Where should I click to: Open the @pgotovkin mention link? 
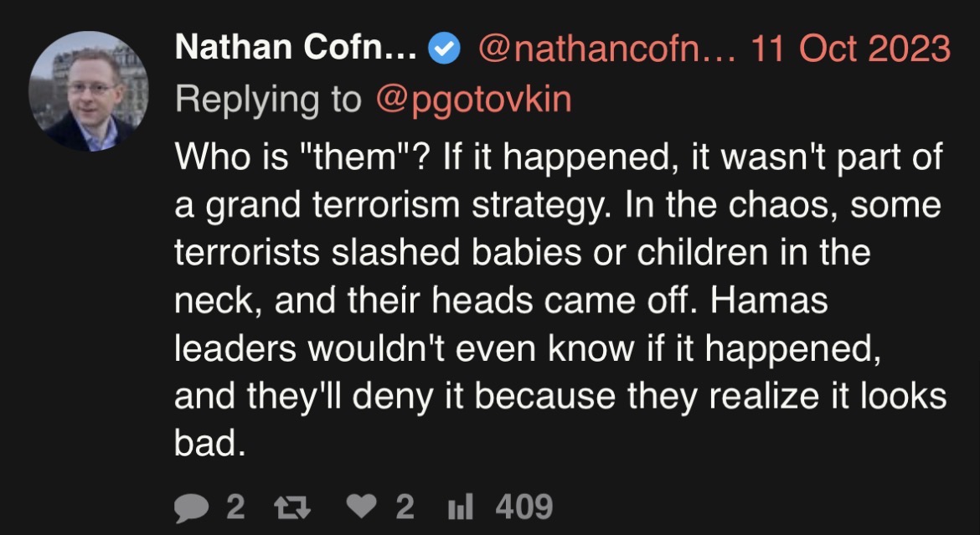click(474, 100)
